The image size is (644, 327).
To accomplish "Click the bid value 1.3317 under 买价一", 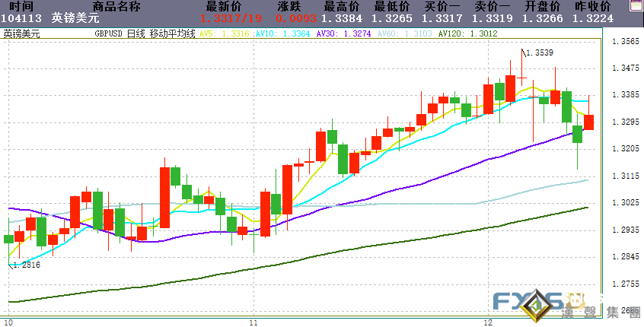I will tap(442, 18).
